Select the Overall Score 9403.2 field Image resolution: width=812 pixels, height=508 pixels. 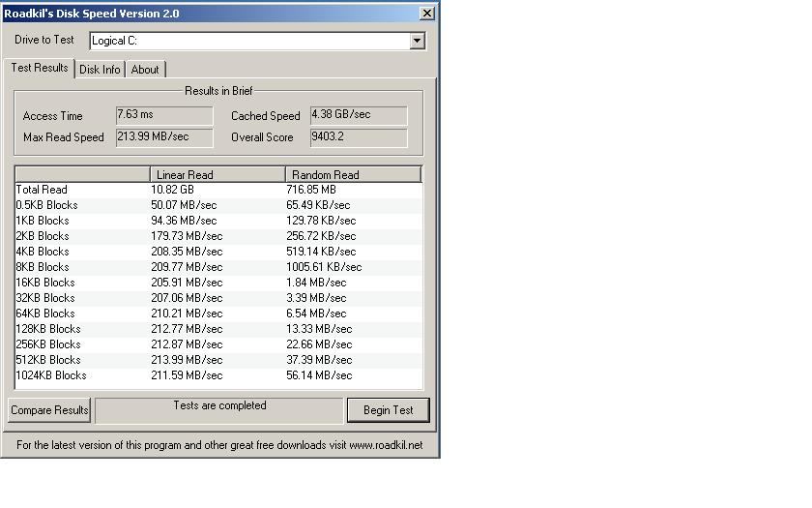pyautogui.click(x=359, y=137)
